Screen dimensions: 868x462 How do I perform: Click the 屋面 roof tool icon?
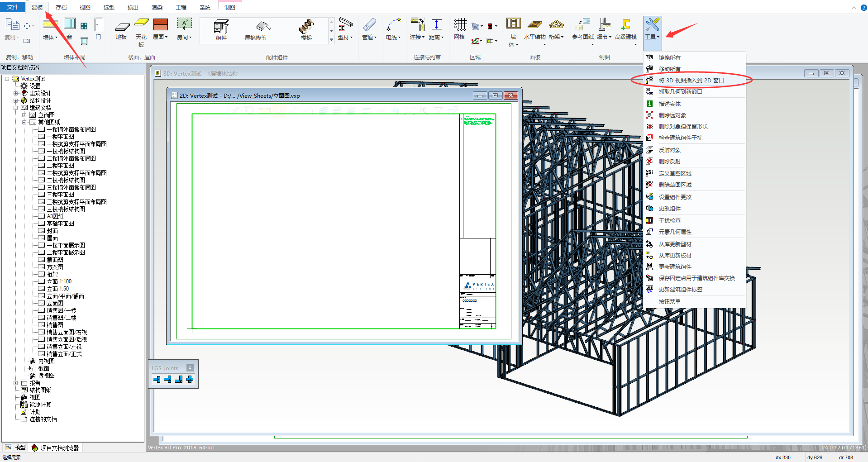coord(160,24)
